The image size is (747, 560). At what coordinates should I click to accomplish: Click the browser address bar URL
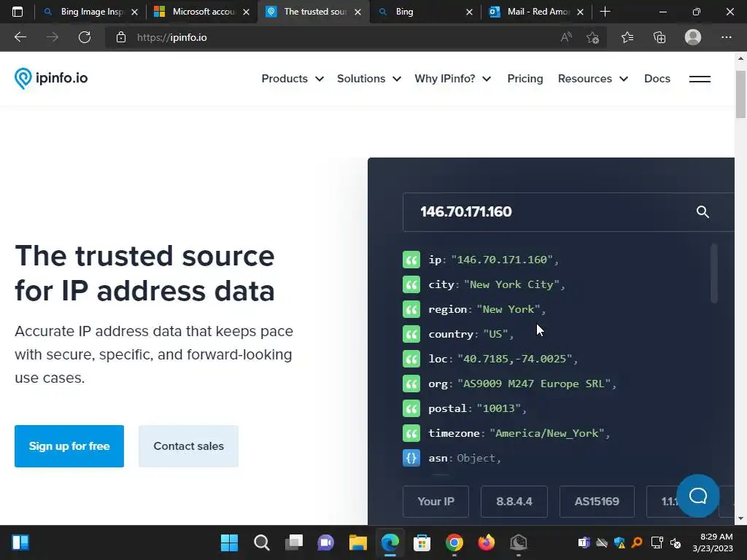172,37
